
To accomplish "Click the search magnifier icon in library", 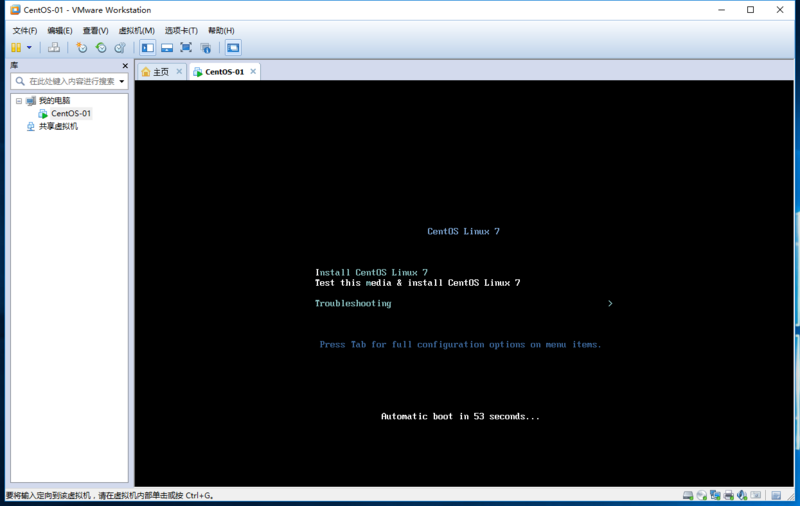I will coord(20,81).
